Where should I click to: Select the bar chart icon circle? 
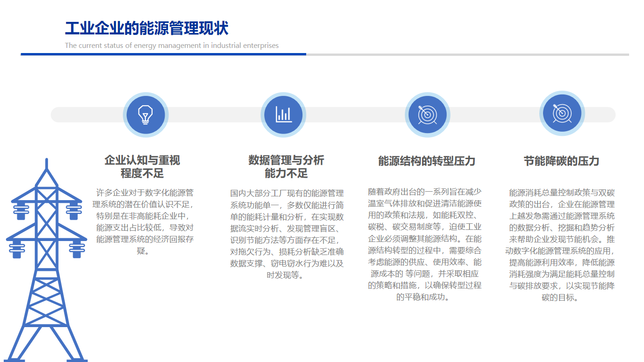click(283, 114)
